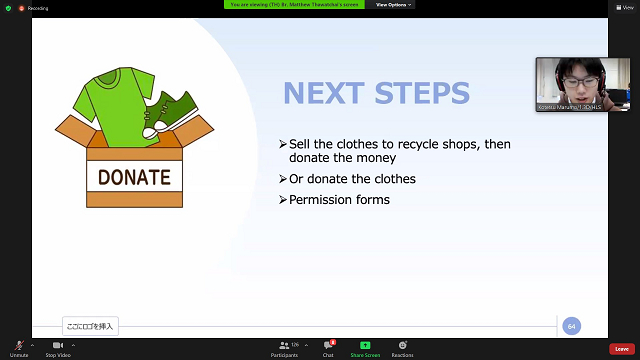Stop Video camera toggle
This screenshot has height=360, width=640.
click(58, 349)
